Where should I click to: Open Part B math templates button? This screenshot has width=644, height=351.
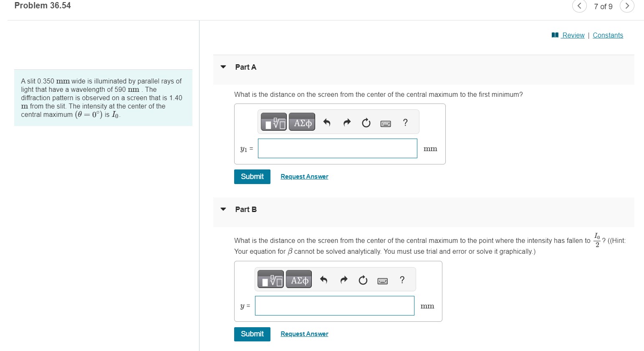click(270, 280)
